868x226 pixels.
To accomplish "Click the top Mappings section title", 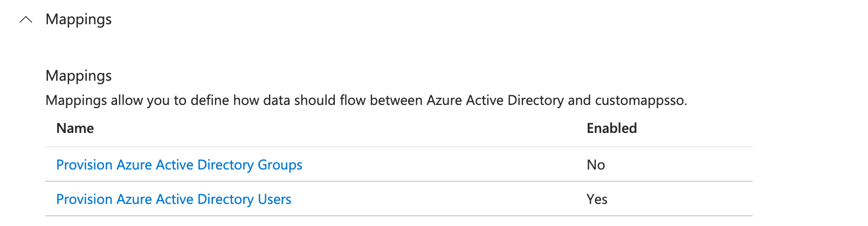I will pyautogui.click(x=79, y=19).
